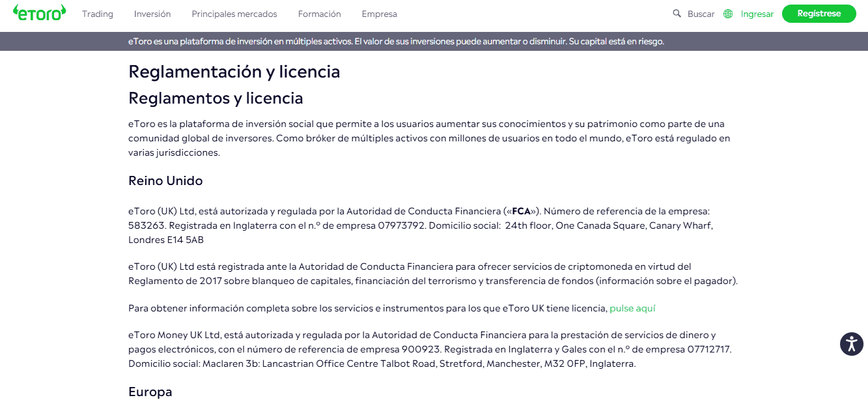
Task: Expand the Inversión navigation menu
Action: [152, 14]
